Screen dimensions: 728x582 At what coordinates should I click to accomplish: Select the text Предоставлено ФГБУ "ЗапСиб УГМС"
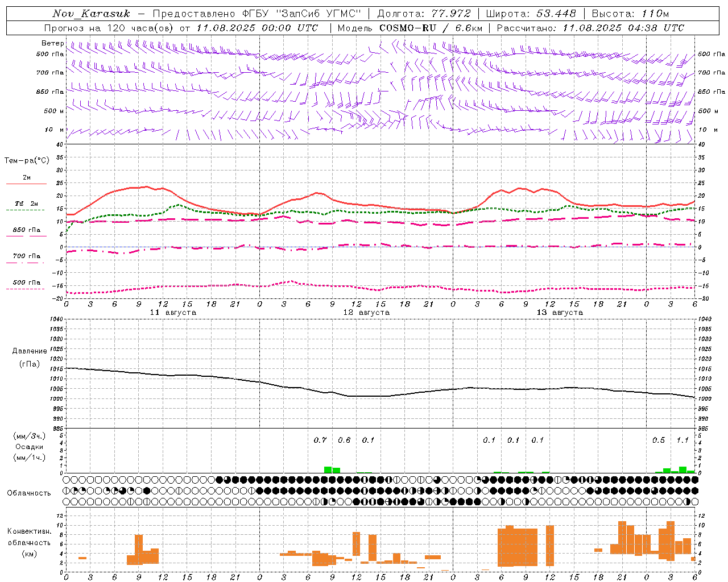(x=257, y=14)
